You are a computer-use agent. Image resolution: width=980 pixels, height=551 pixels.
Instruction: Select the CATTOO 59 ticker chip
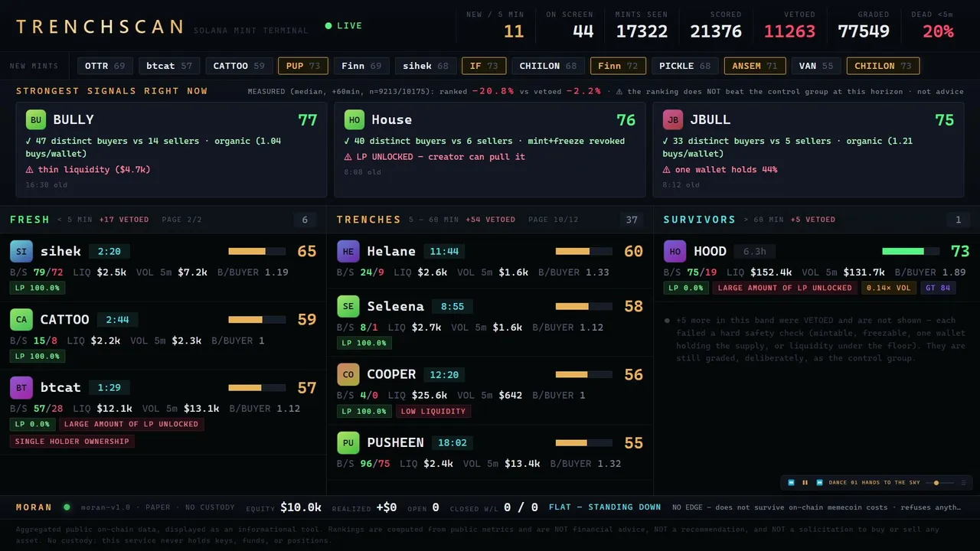[x=239, y=66]
